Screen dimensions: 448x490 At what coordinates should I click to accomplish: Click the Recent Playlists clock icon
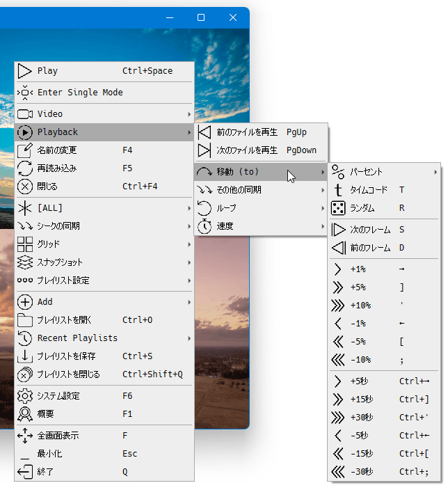[x=24, y=338]
